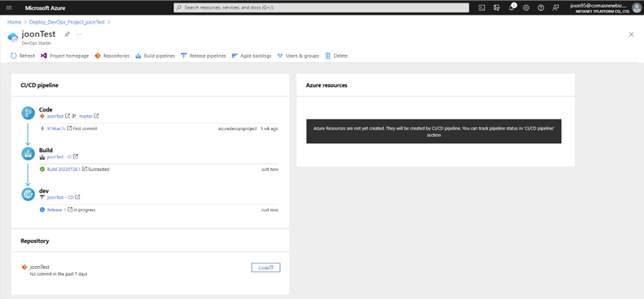
Task: Open the Notifications bell
Action: click(x=512, y=8)
